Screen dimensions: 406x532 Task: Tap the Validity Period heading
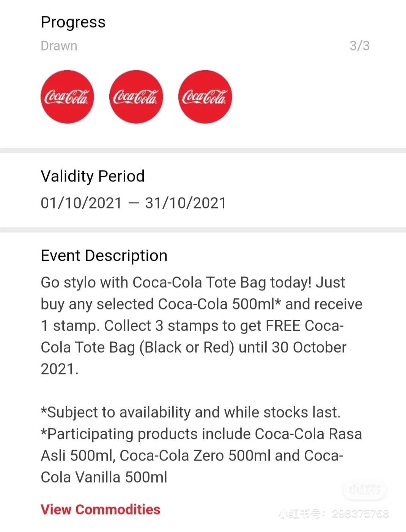tap(93, 176)
